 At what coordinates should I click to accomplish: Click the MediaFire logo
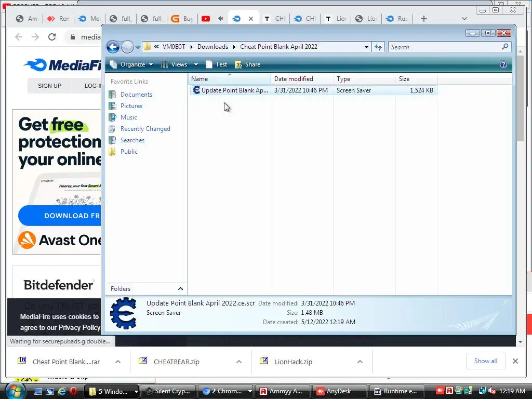(x=62, y=65)
